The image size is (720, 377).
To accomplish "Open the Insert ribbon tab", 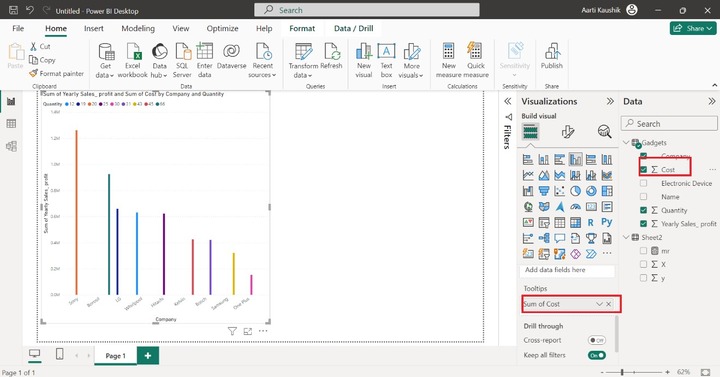I will pos(94,28).
